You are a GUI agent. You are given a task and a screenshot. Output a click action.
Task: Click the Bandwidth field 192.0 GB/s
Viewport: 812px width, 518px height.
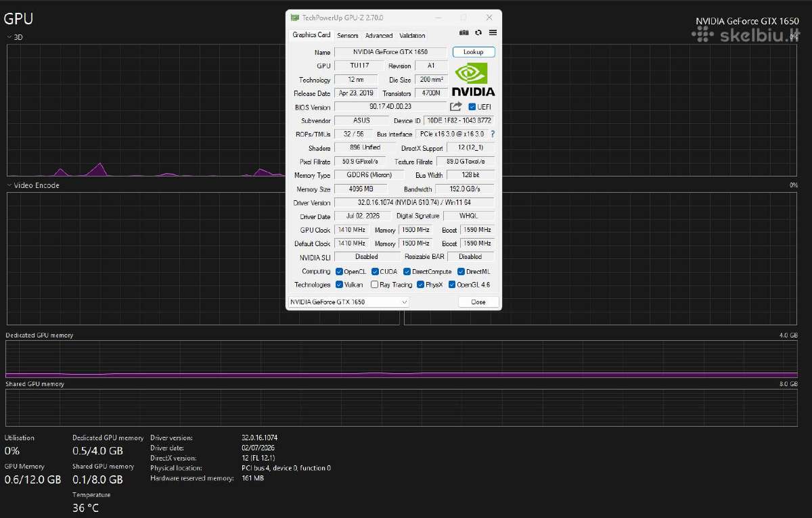pyautogui.click(x=464, y=189)
